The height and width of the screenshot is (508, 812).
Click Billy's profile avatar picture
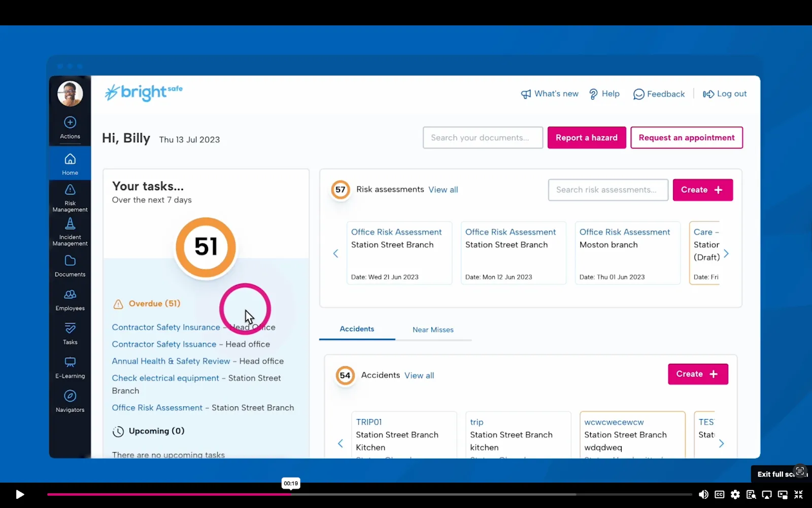tap(70, 93)
